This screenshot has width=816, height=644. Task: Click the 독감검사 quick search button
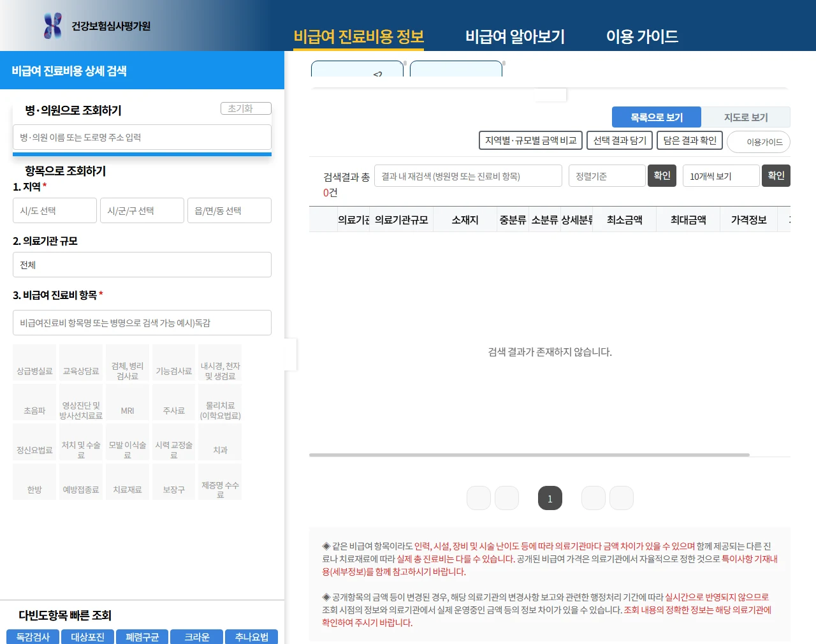tap(33, 636)
